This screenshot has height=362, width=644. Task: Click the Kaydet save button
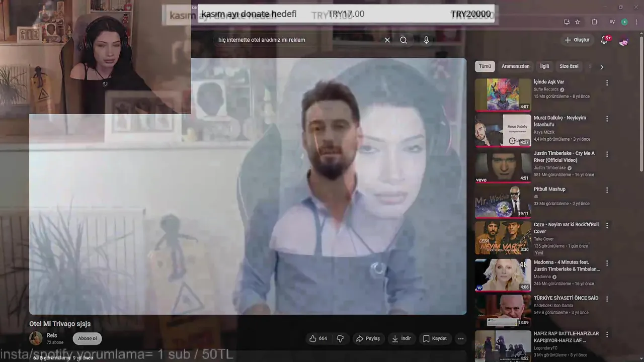point(435,338)
